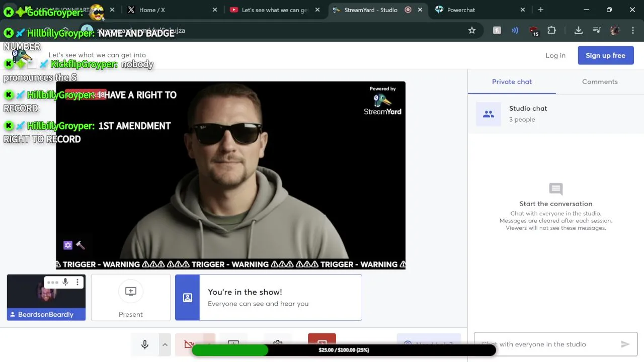Close the StreamYard Studio tab
644x362 pixels.
[x=420, y=10]
